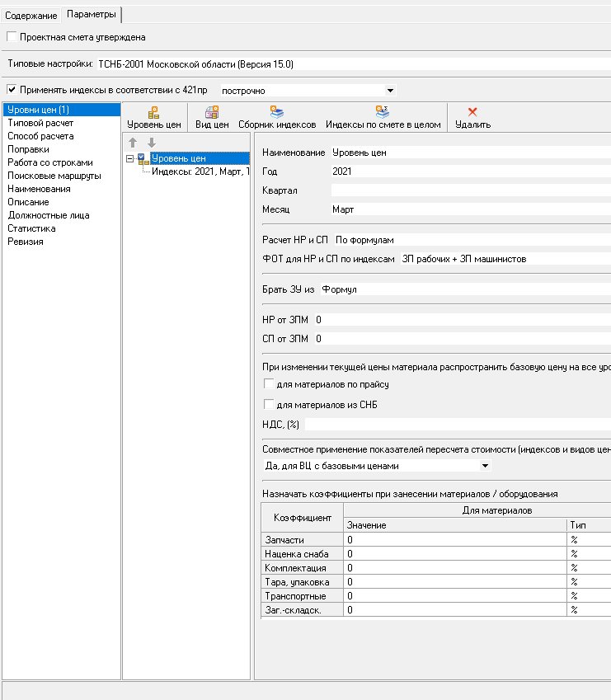Uncheck Применять индексы в соответствии с 421пр
Viewport: 611px width, 700px height.
(x=12, y=90)
